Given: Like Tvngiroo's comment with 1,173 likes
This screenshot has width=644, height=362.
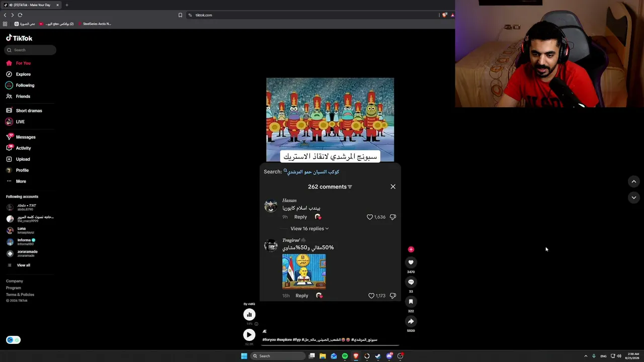Looking at the screenshot, I should pos(371,296).
